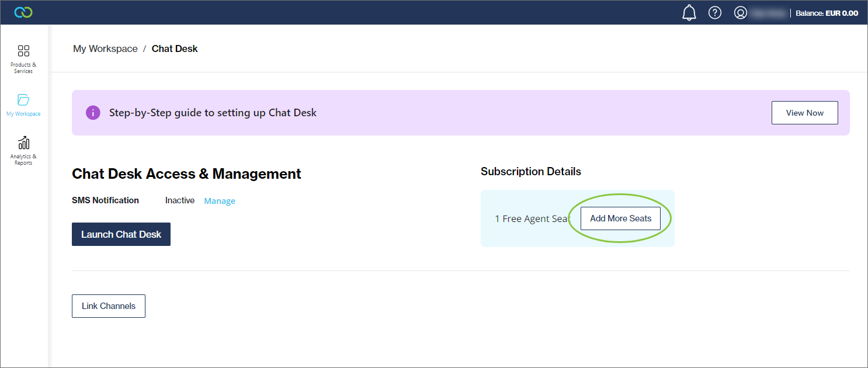868x368 pixels.
Task: Click the Step-by-Step guide banner text
Action: 213,113
